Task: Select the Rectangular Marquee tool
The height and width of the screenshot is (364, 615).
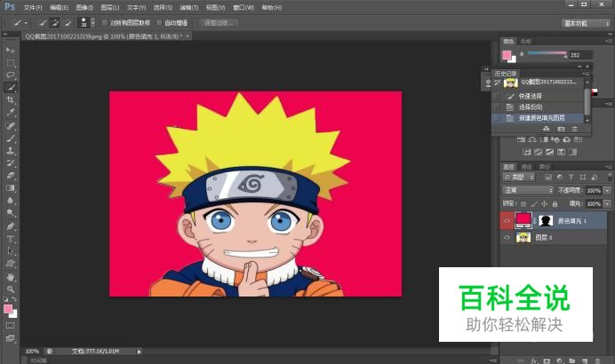Action: pyautogui.click(x=10, y=63)
